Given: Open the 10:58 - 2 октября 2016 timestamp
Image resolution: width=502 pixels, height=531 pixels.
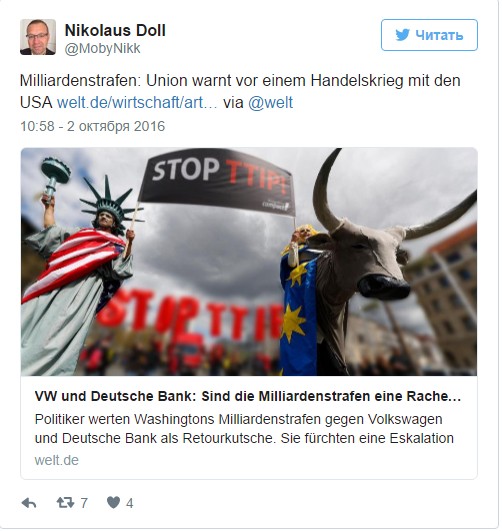Looking at the screenshot, I should pyautogui.click(x=93, y=127).
